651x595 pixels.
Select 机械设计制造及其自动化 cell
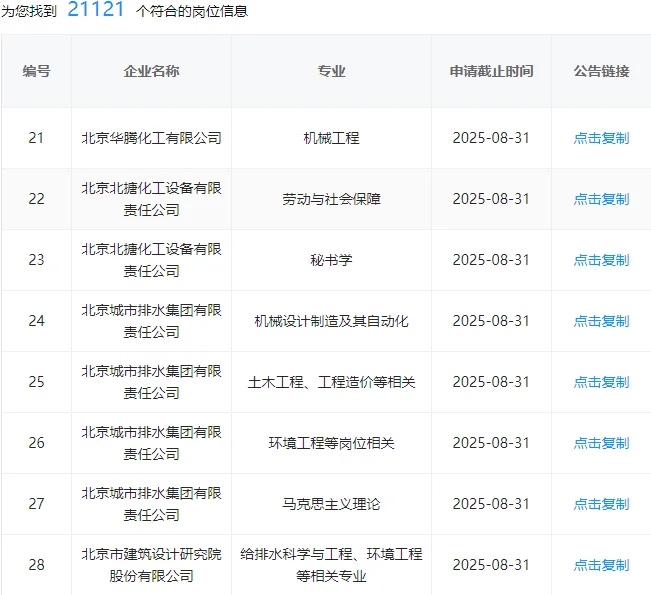click(x=331, y=321)
